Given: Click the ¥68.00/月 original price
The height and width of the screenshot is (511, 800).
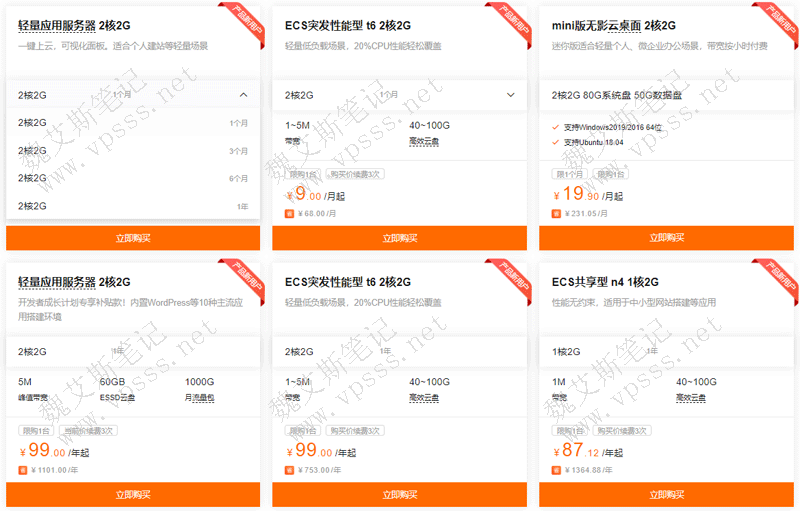Looking at the screenshot, I should pyautogui.click(x=317, y=214).
